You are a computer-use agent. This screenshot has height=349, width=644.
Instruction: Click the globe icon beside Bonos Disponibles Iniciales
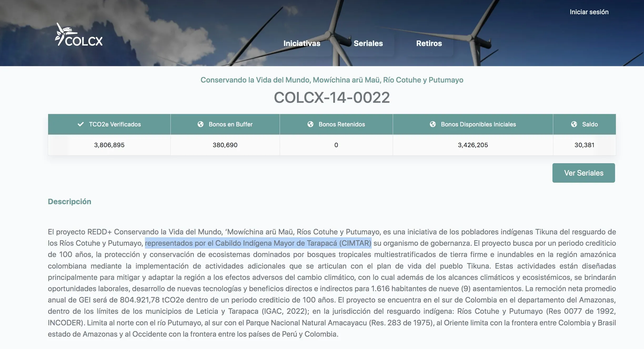point(433,124)
